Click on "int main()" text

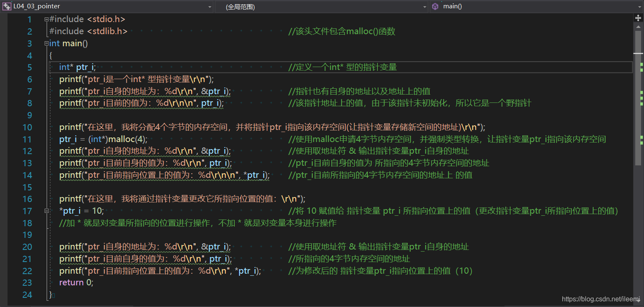pyautogui.click(x=68, y=43)
